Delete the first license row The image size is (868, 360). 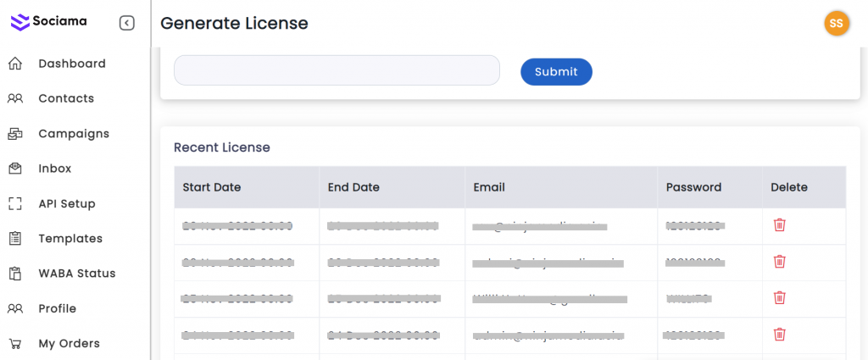(780, 225)
